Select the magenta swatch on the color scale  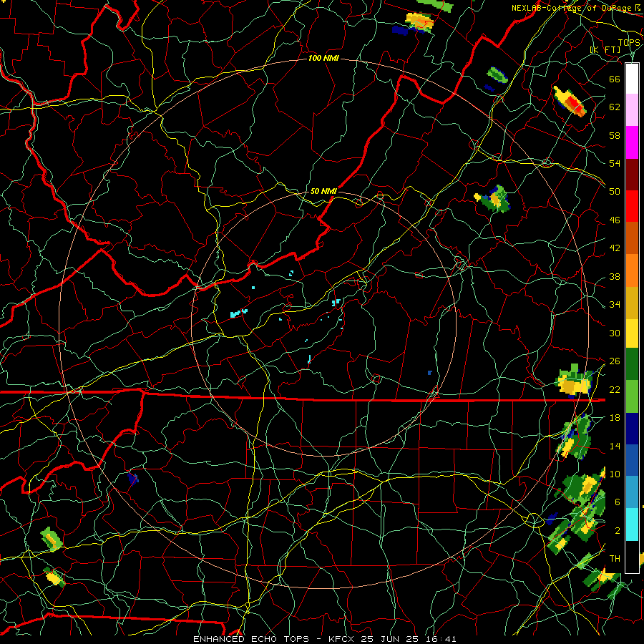632,142
